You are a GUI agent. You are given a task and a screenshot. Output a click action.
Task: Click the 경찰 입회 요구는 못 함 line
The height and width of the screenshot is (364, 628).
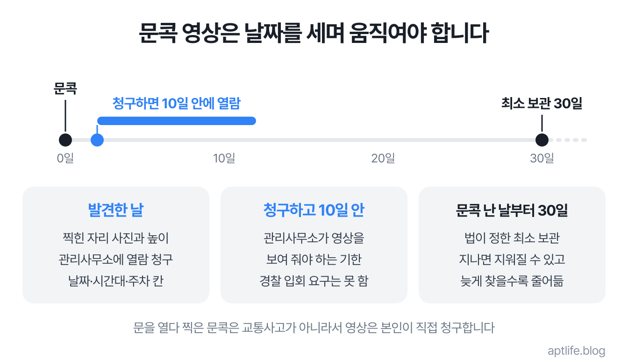314,280
